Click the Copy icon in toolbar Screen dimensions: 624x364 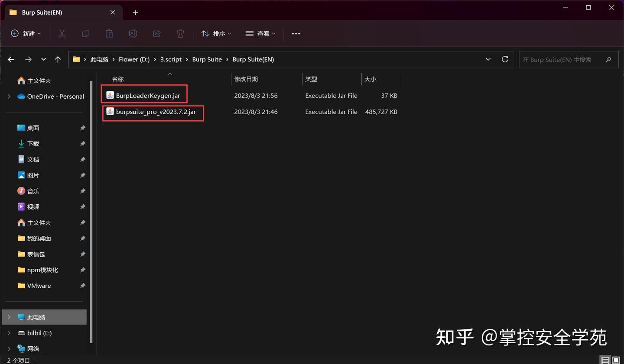tap(86, 34)
